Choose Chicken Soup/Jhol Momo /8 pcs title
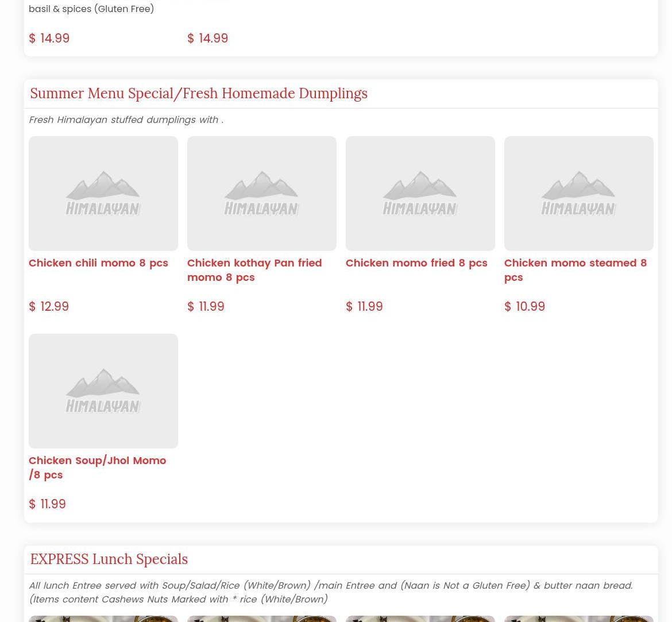The height and width of the screenshot is (622, 672). click(x=97, y=468)
